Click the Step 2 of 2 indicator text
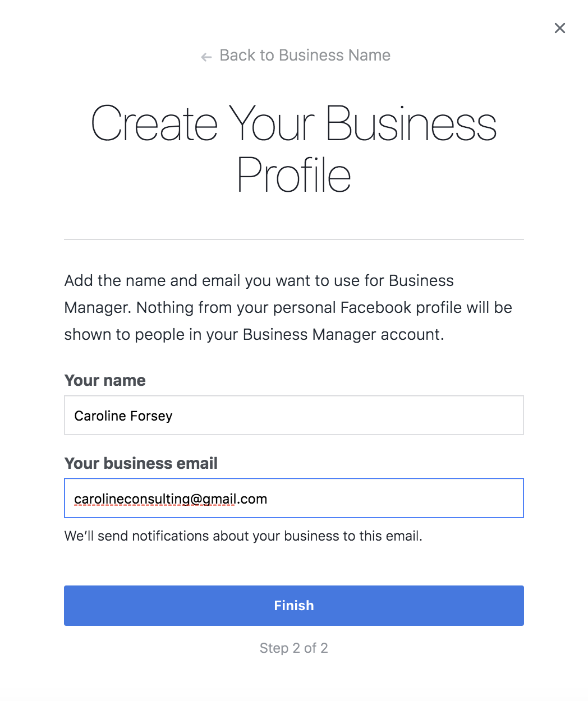This screenshot has width=588, height=701. [x=294, y=648]
